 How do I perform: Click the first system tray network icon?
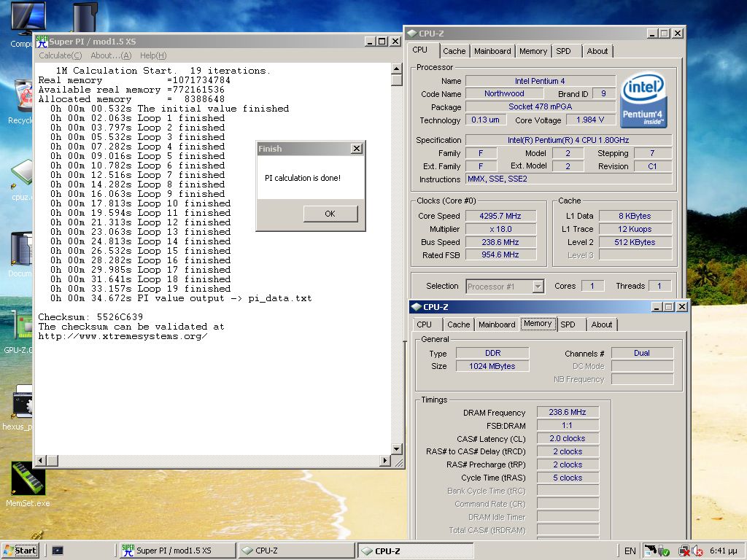[650, 551]
